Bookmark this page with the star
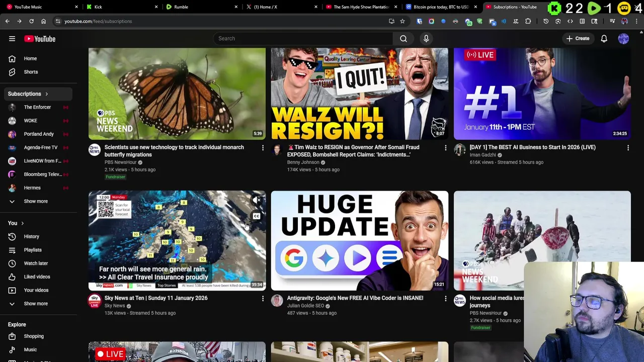This screenshot has width=644, height=362. (x=403, y=21)
